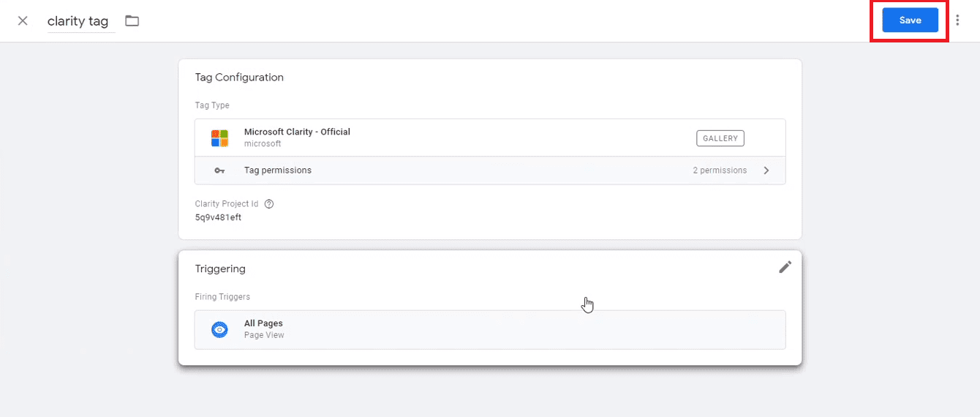Open the Tag Configuration section heading
Screen dimensions: 980x417
(x=239, y=78)
